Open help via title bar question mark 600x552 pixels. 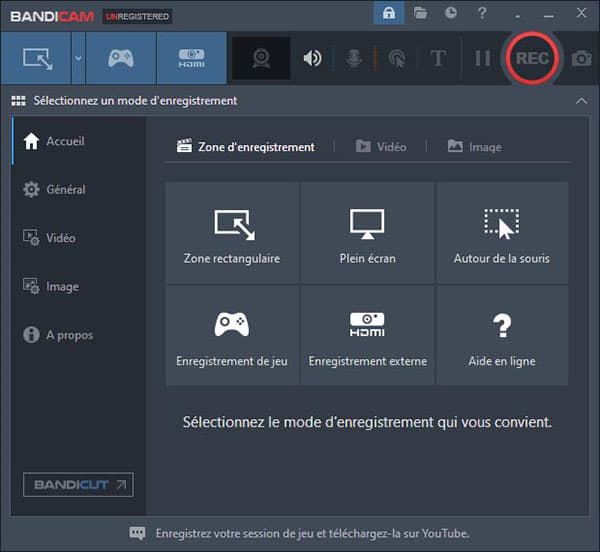482,13
